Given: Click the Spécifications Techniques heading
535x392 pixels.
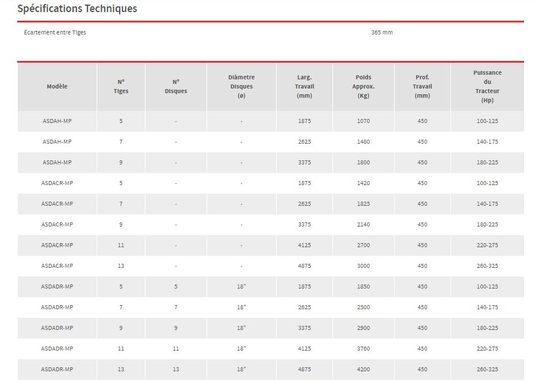Looking at the screenshot, I should click(x=77, y=9).
